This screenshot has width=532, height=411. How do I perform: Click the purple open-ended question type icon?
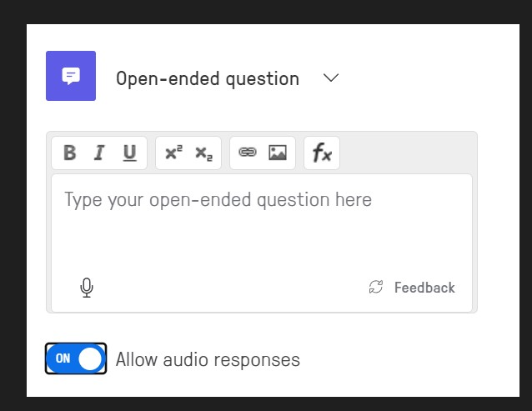click(71, 76)
